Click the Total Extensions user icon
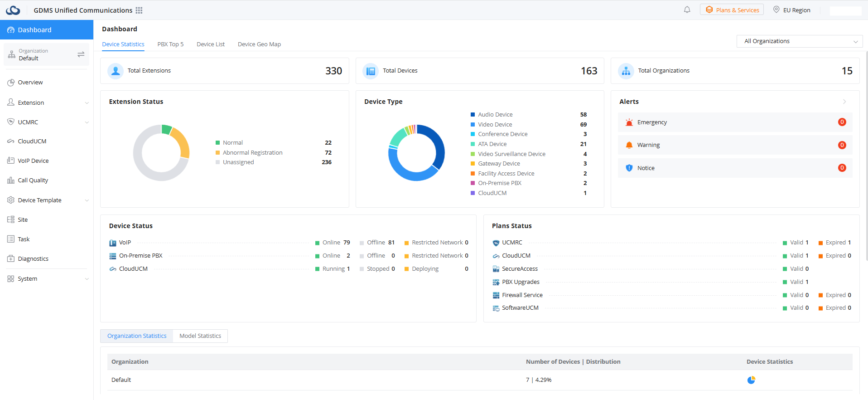 [x=116, y=71]
